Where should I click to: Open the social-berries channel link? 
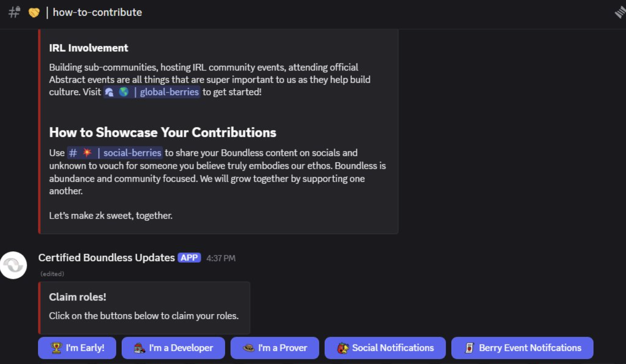click(x=132, y=153)
